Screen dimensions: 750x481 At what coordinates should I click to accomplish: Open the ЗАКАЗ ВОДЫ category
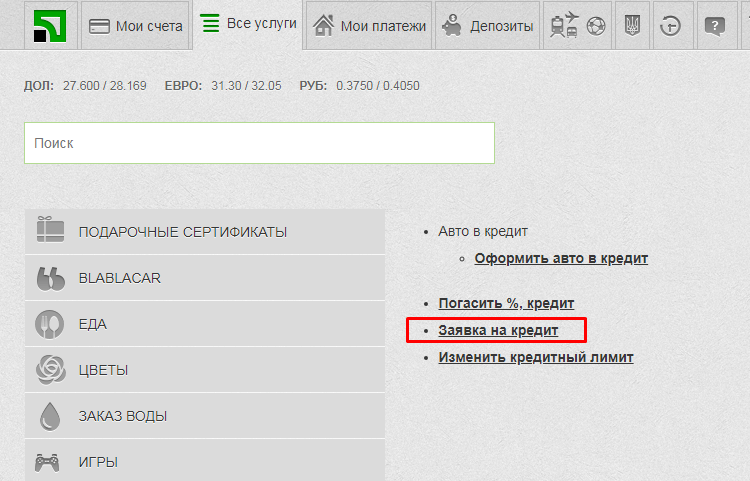coord(205,416)
